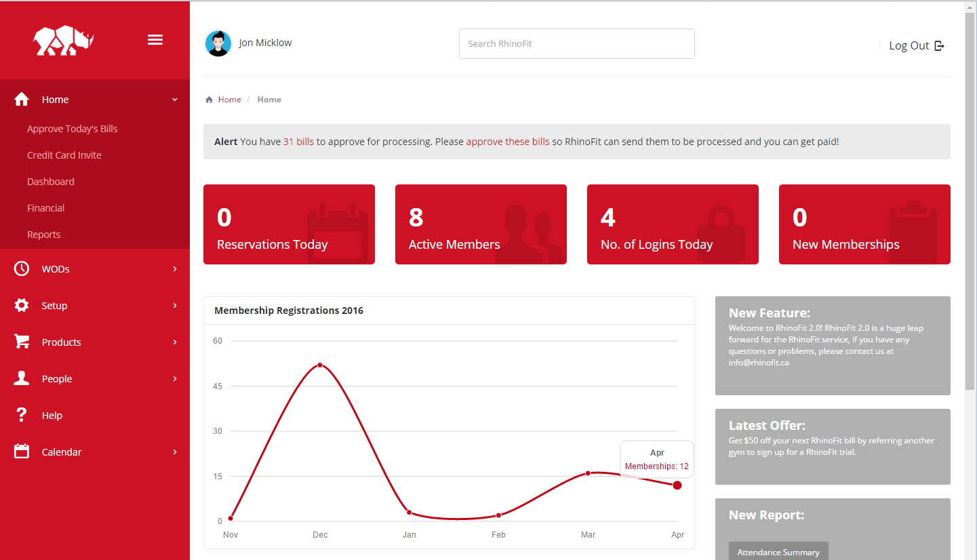Click 'Memberships: 12' tooltip text

tap(657, 466)
